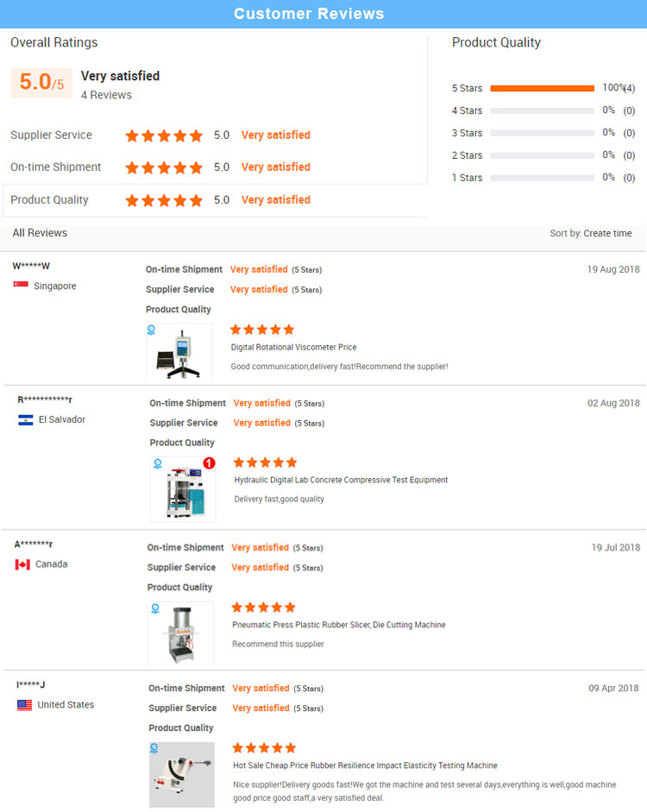Image resolution: width=647 pixels, height=812 pixels.
Task: Click the 4 Reviews count text
Action: [x=106, y=95]
